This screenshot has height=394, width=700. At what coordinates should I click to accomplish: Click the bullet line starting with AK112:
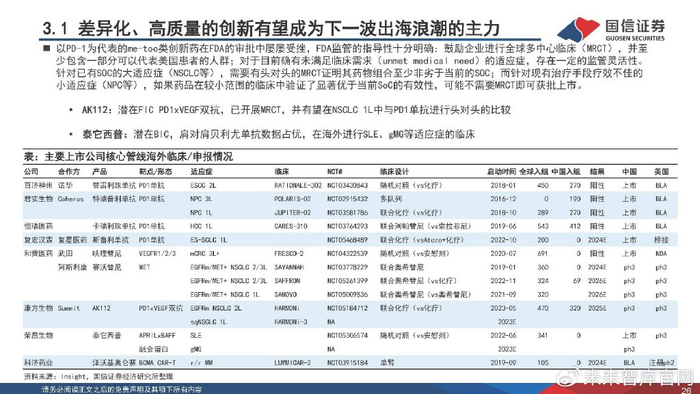tap(296, 110)
